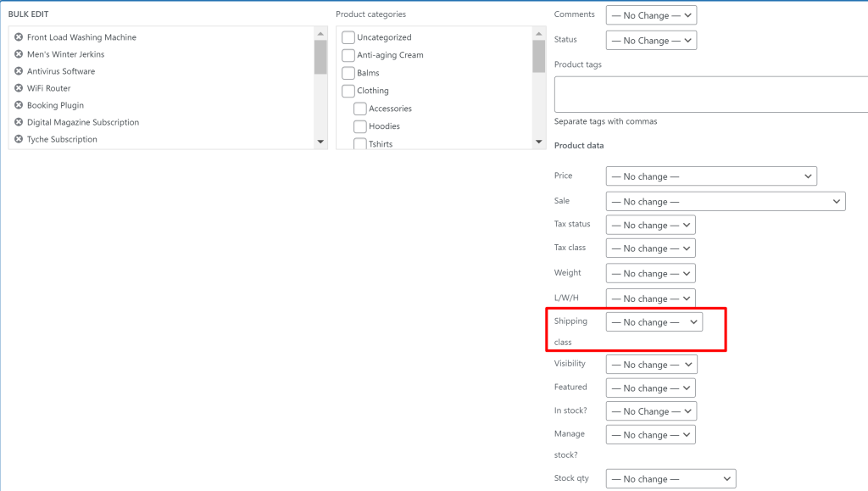Open the Tax class dropdown

tap(650, 248)
